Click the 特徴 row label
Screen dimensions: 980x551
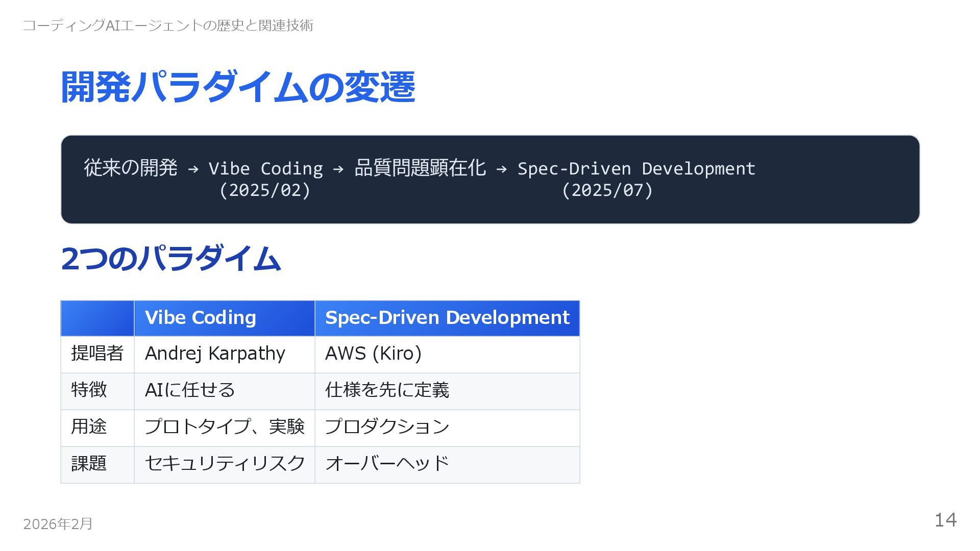pyautogui.click(x=89, y=390)
